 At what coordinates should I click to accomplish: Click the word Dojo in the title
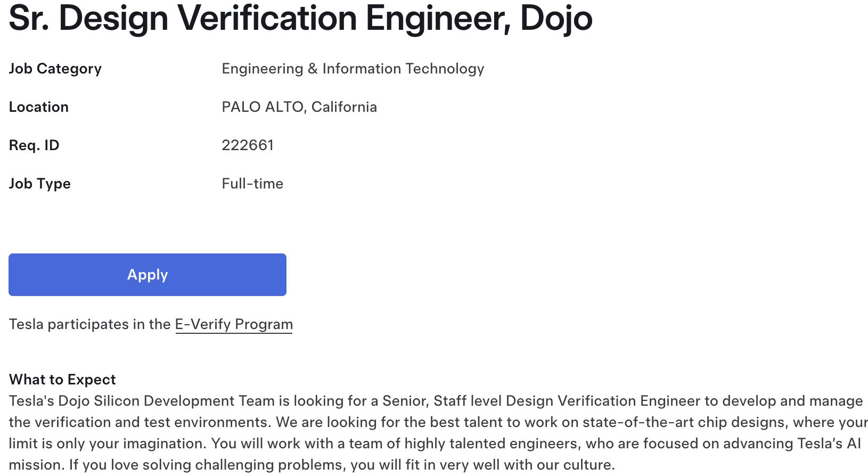point(556,18)
